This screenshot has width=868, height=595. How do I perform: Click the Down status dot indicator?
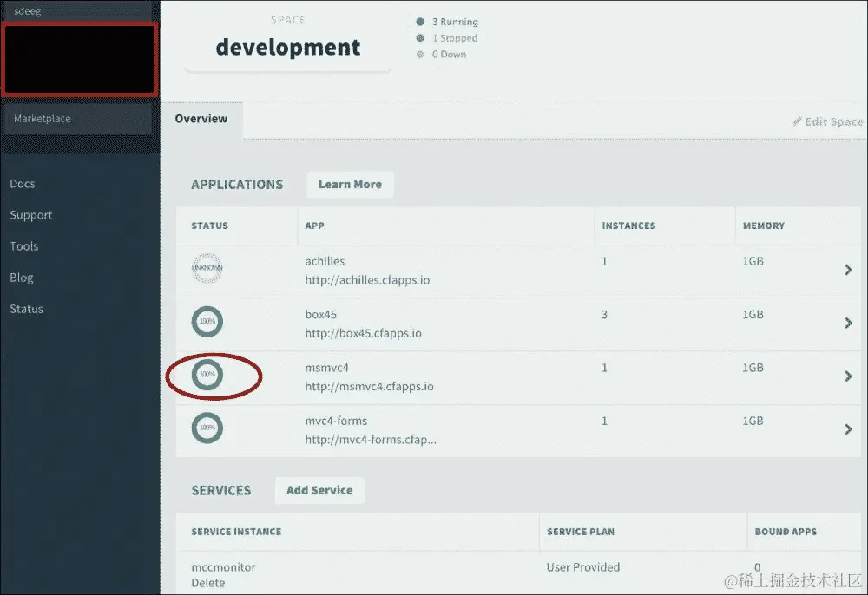point(420,54)
